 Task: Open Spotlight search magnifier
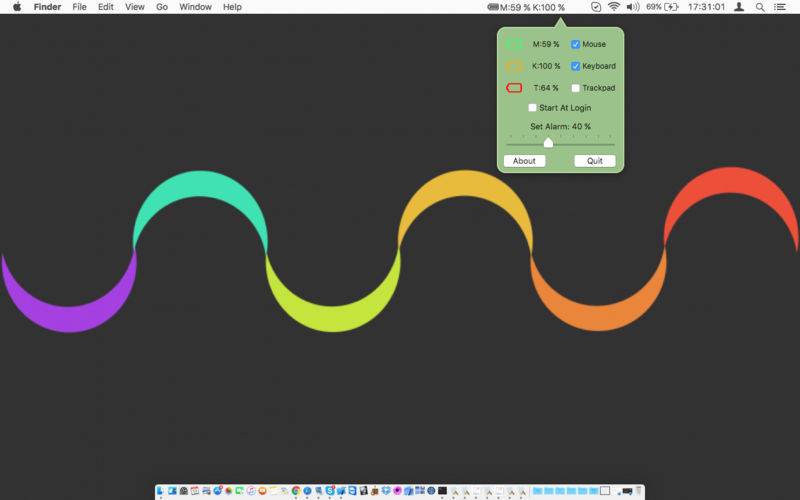pyautogui.click(x=760, y=7)
